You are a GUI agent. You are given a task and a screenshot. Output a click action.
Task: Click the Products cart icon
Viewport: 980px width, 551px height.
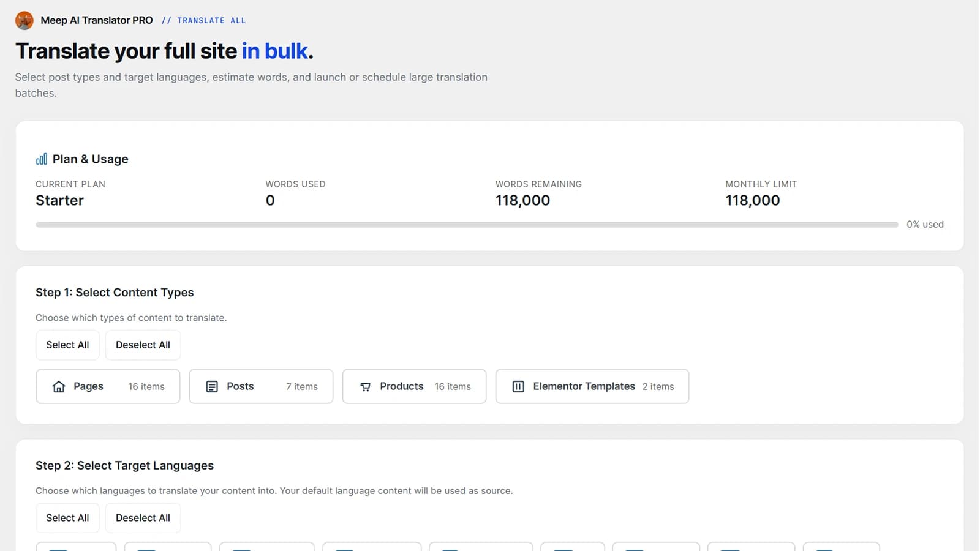(365, 386)
